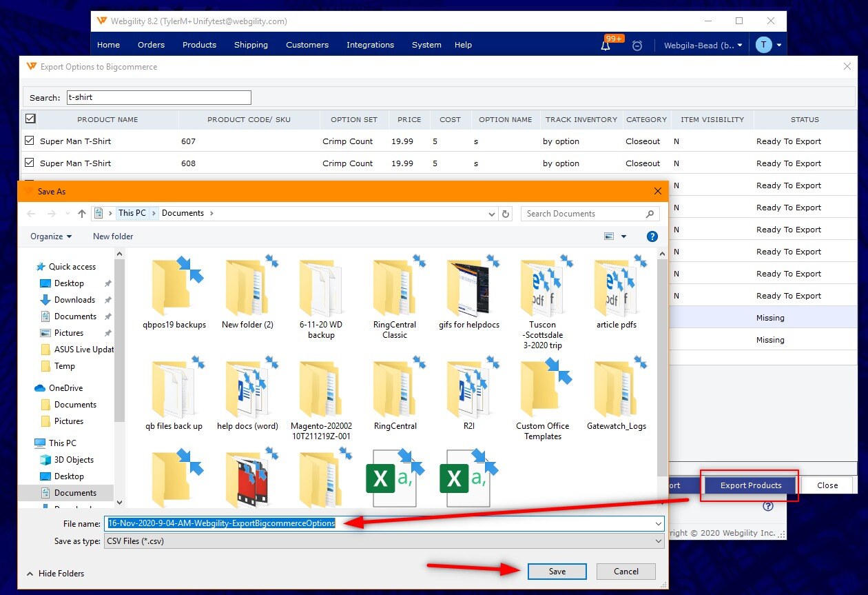The height and width of the screenshot is (595, 868).
Task: Click the File name text field
Action: pos(384,523)
